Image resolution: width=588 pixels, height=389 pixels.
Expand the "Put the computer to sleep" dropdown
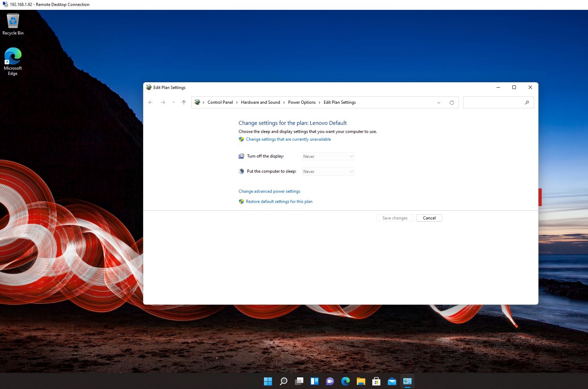coord(328,172)
